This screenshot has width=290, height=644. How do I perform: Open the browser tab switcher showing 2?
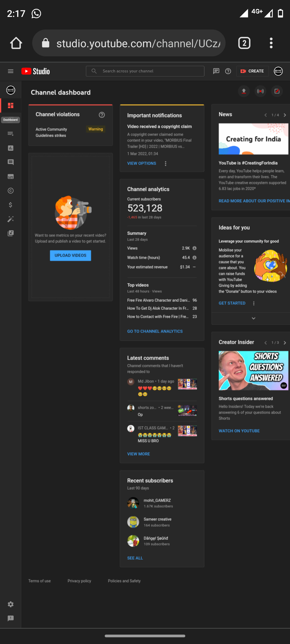pos(244,43)
